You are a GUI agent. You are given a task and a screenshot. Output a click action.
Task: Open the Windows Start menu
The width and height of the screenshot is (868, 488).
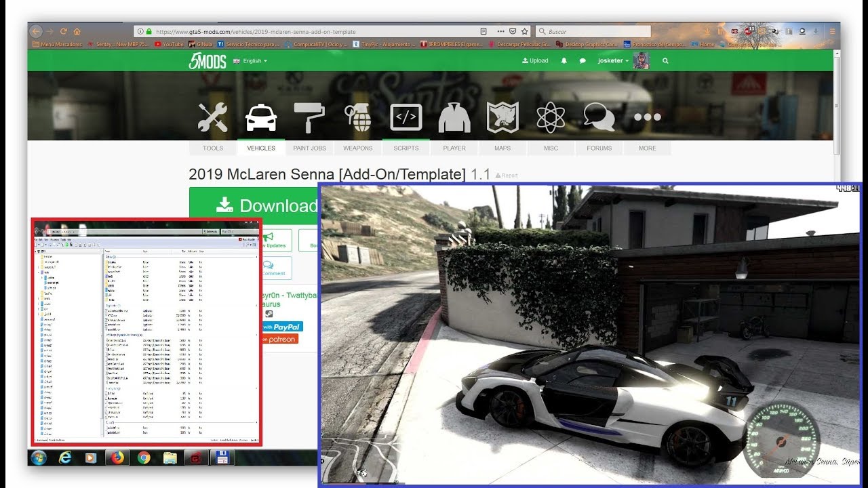point(39,458)
